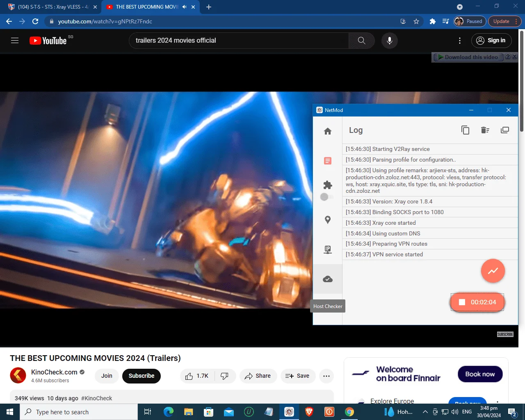Select the 'Using custom DNS' log line
525x420 pixels.
[x=430, y=233]
